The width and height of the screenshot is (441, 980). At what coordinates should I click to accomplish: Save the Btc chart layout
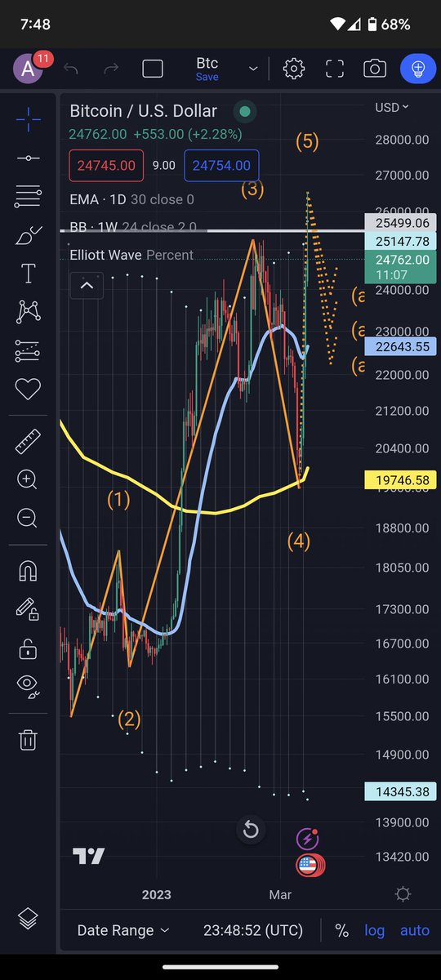coord(207,77)
